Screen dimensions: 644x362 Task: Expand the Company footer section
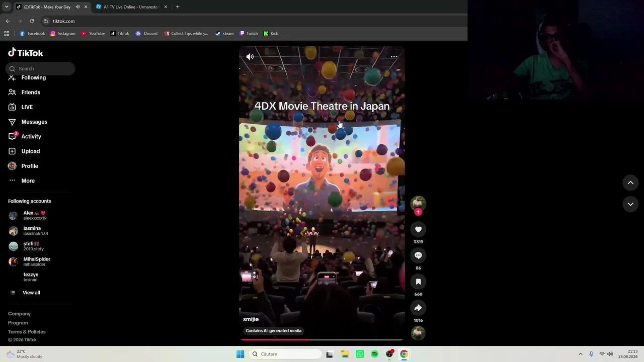tap(19, 314)
